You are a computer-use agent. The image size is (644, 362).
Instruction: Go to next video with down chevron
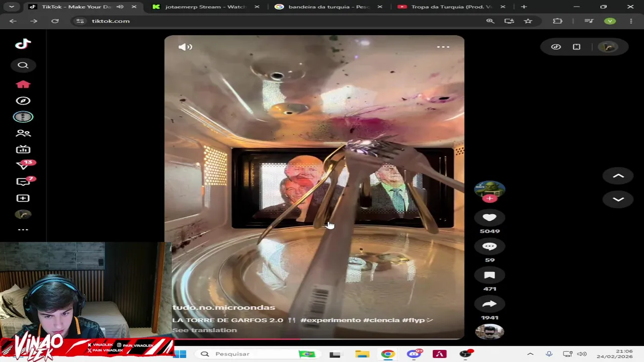click(618, 200)
